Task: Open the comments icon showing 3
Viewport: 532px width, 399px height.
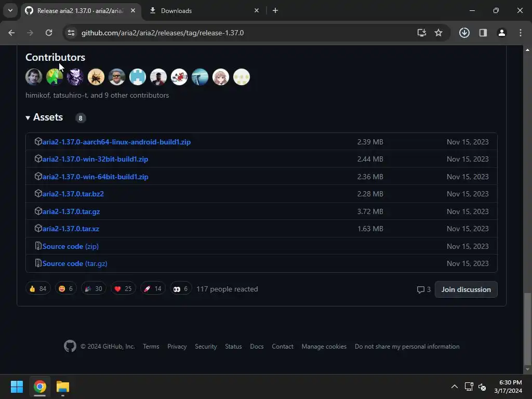Action: 424,289
